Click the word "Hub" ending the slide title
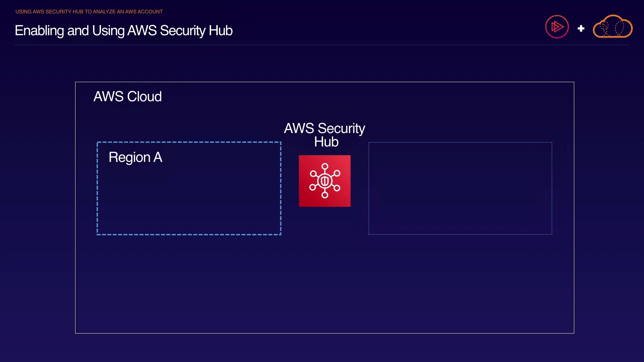 pyautogui.click(x=220, y=31)
